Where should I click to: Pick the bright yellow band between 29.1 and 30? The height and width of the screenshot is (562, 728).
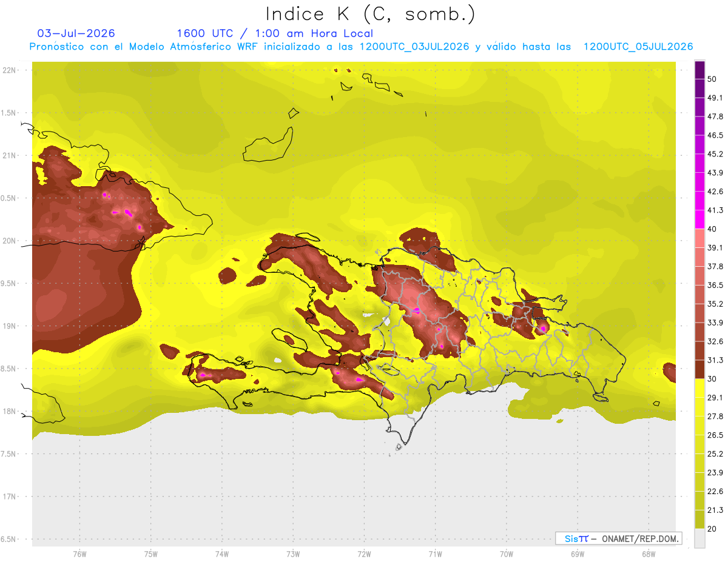699,388
